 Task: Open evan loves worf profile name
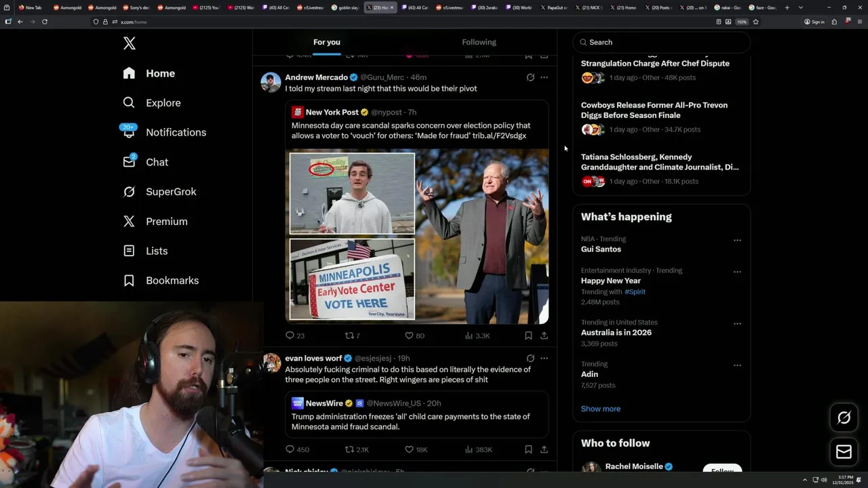(313, 358)
